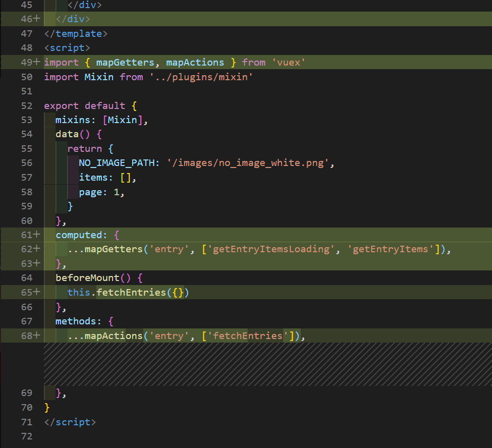
Task: Click 'this' keyword on line 65
Action: [79, 293]
